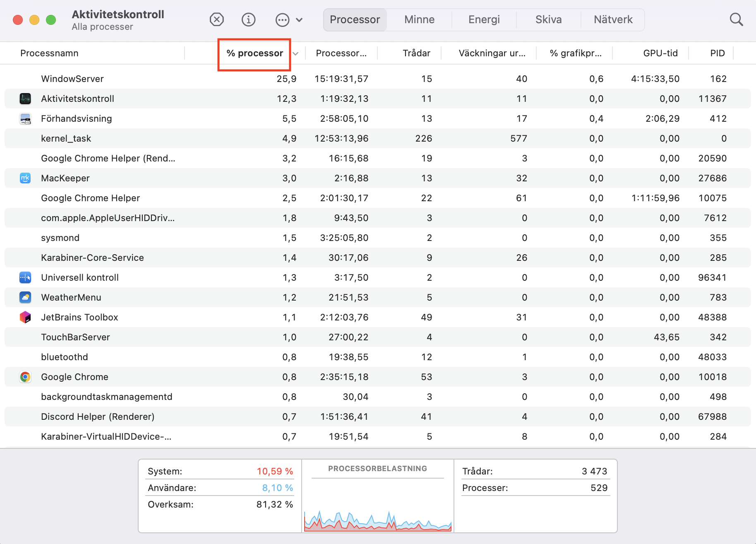Sort by GPU-tid column header
The width and height of the screenshot is (756, 544).
[x=660, y=53]
